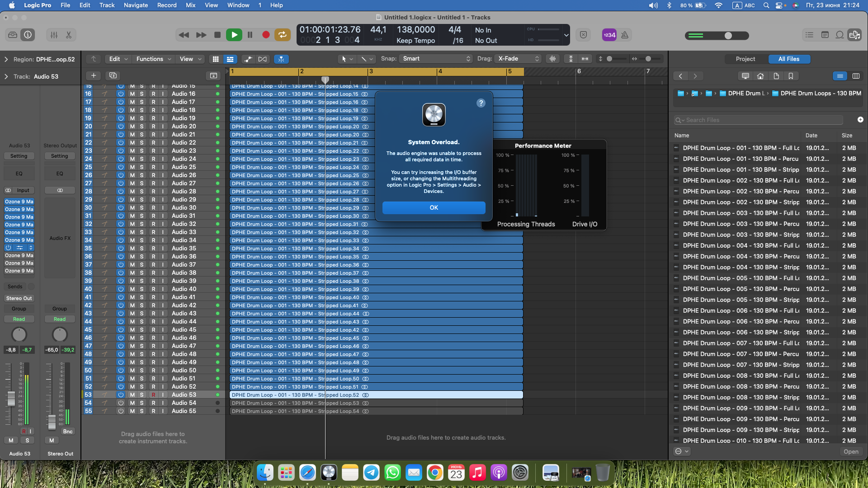Click the green Play button
The height and width of the screenshot is (488, 868).
coord(234,35)
